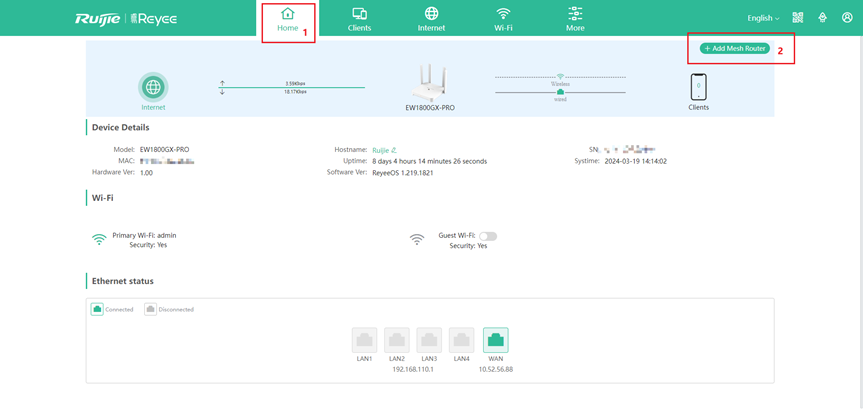This screenshot has height=413, width=863.
Task: Select the LAN1 port icon
Action: 365,340
